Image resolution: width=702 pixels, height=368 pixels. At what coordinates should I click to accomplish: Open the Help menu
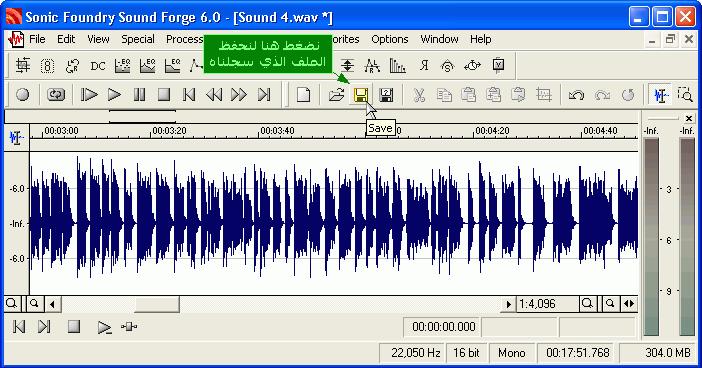(x=480, y=39)
